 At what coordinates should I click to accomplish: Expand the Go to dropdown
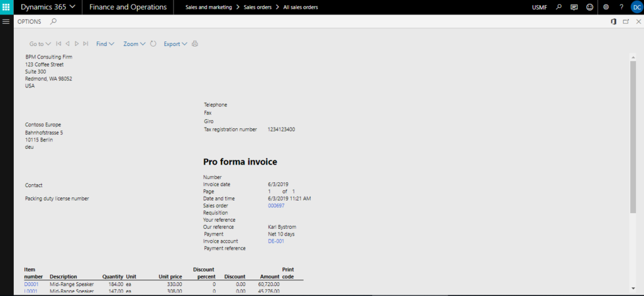[x=40, y=44]
